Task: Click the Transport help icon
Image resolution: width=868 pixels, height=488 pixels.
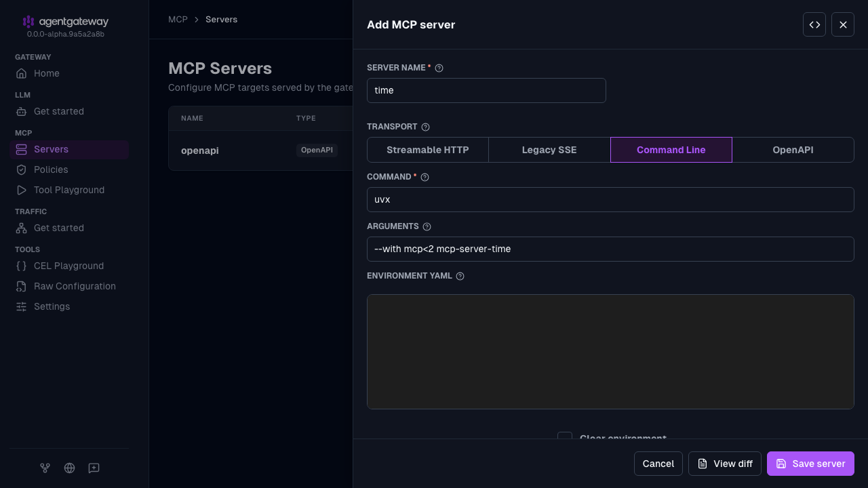Action: (425, 127)
